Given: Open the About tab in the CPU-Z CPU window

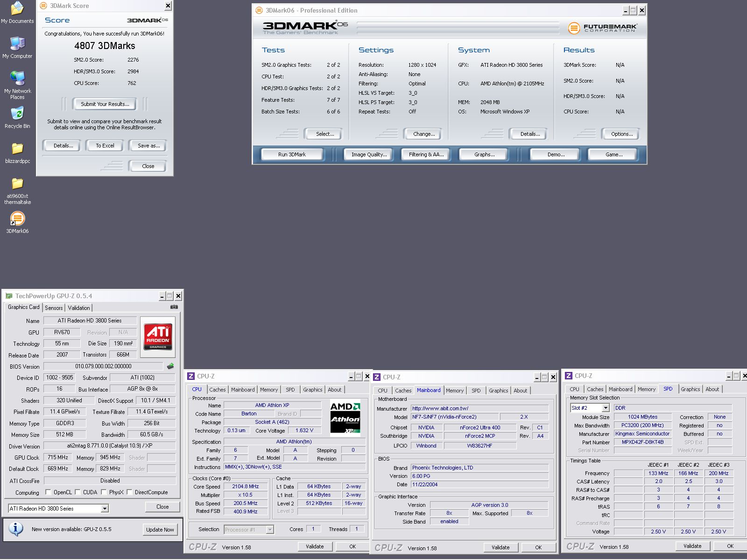Looking at the screenshot, I should click(x=334, y=390).
